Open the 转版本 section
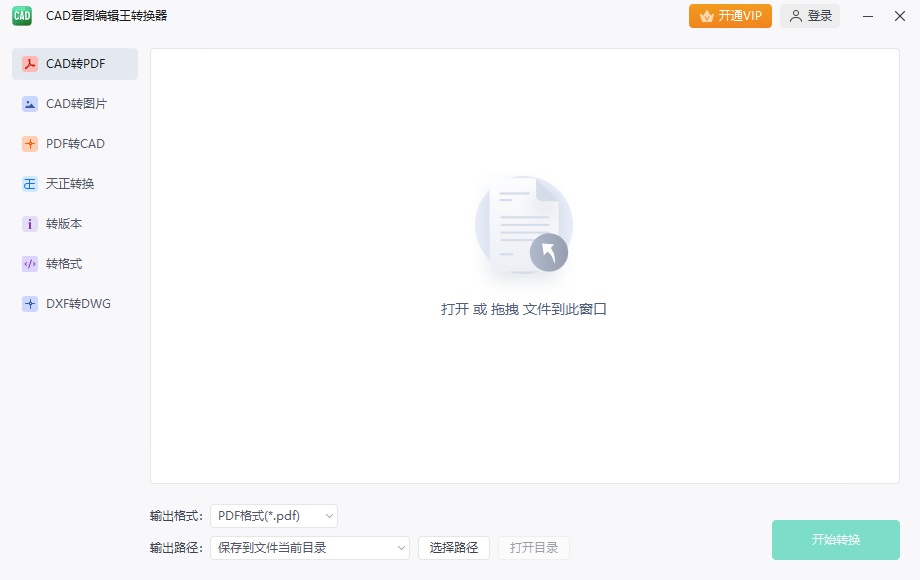Viewport: 920px width, 580px height. (x=75, y=223)
